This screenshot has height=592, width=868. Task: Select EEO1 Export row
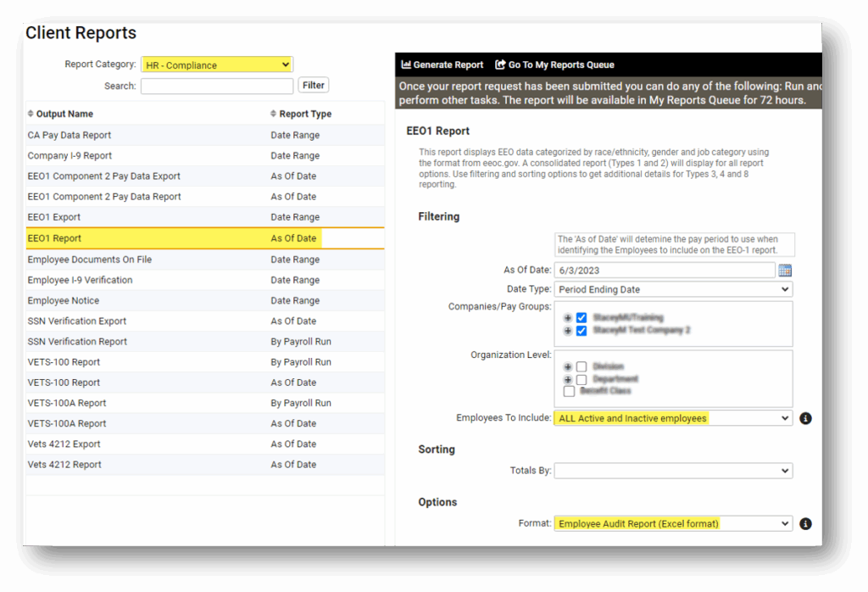pyautogui.click(x=205, y=217)
